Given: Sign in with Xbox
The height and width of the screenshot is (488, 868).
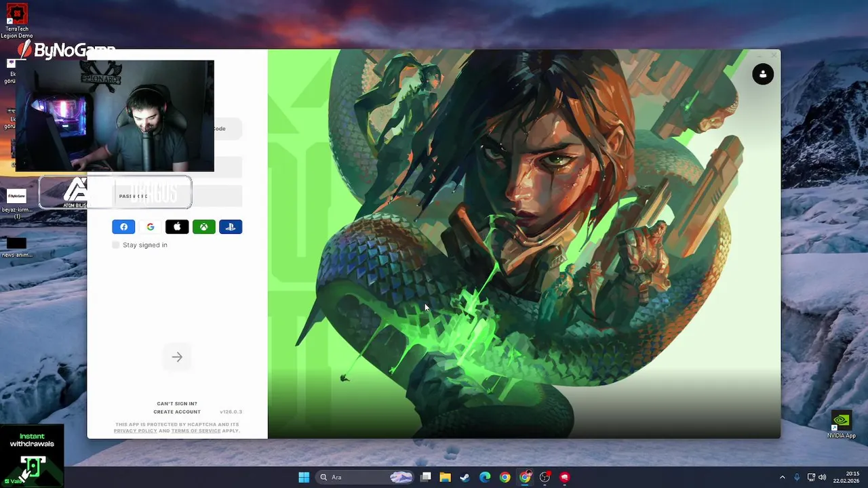Looking at the screenshot, I should tap(203, 227).
